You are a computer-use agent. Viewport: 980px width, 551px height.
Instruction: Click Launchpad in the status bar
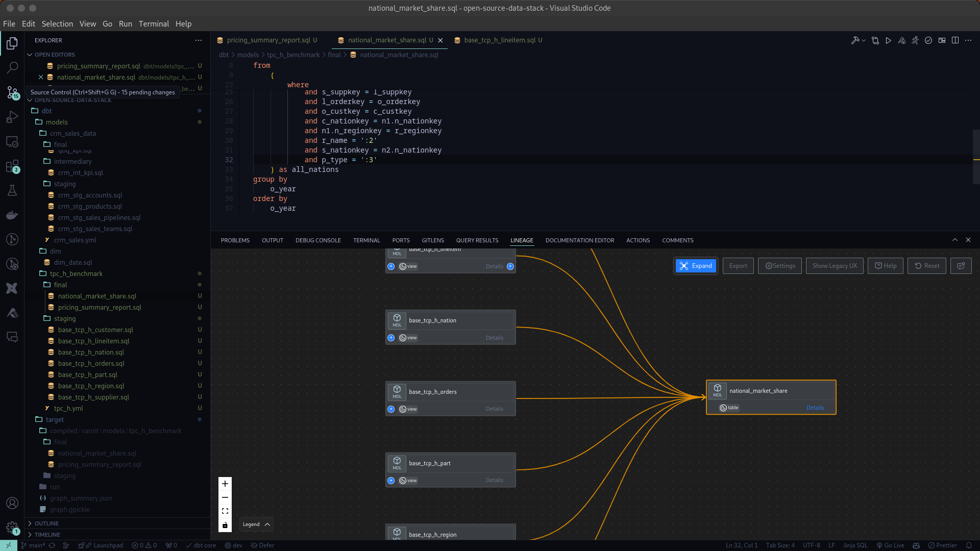point(101,545)
